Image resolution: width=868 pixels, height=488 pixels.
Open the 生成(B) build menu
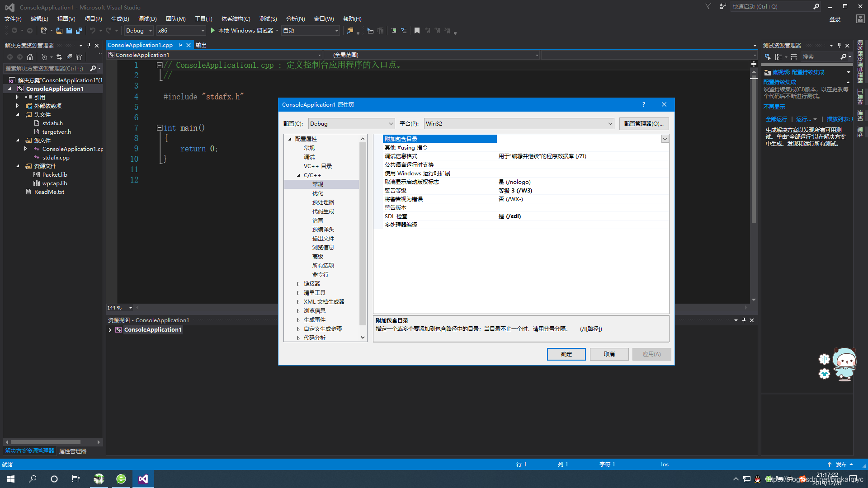pyautogui.click(x=120, y=19)
